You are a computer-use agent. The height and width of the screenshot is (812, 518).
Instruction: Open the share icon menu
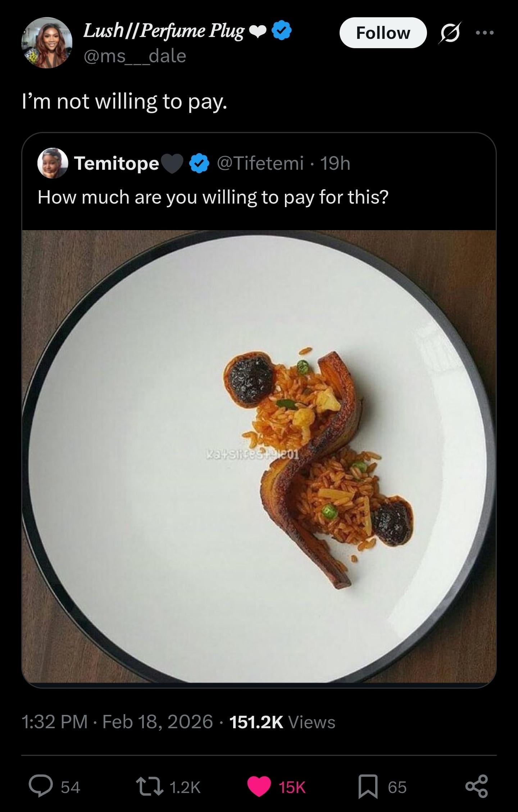tap(477, 787)
